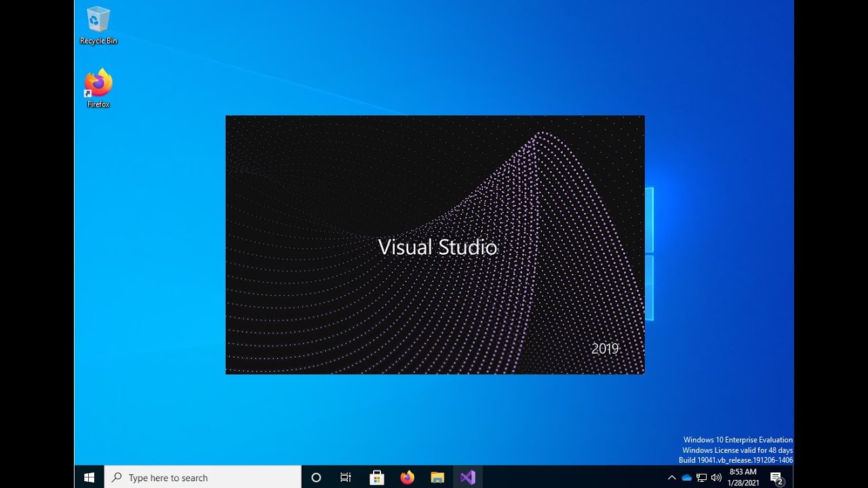Open the Recycle Bin desktop icon
This screenshot has height=488, width=868.
(98, 26)
